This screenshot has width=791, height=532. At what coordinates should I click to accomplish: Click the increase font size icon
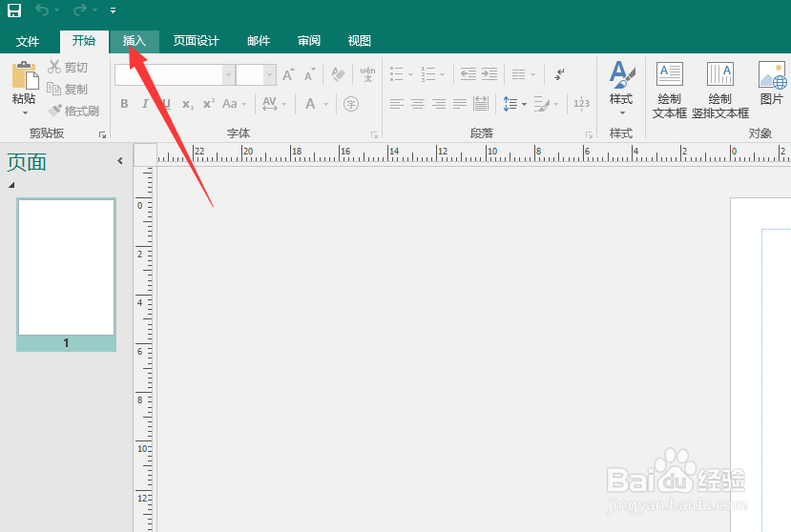point(288,74)
